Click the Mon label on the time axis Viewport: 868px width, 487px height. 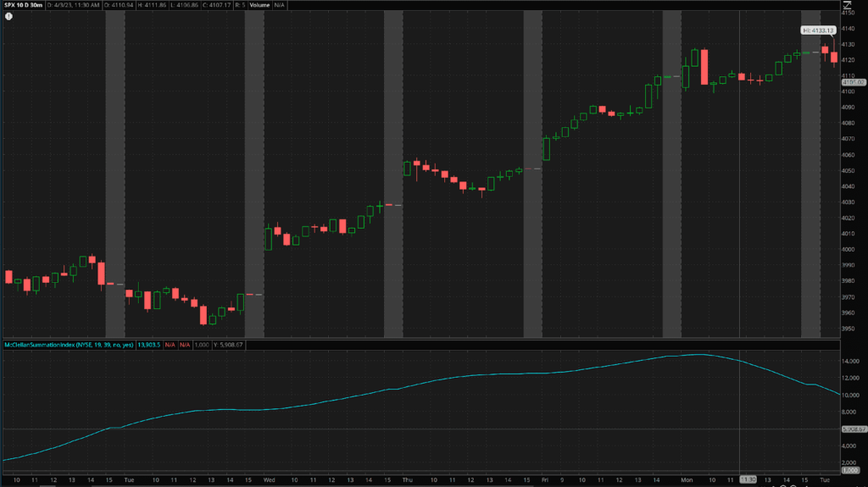(x=687, y=480)
